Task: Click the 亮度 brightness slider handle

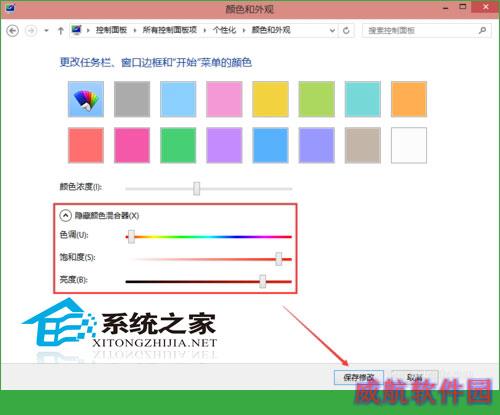Action: pos(263,281)
